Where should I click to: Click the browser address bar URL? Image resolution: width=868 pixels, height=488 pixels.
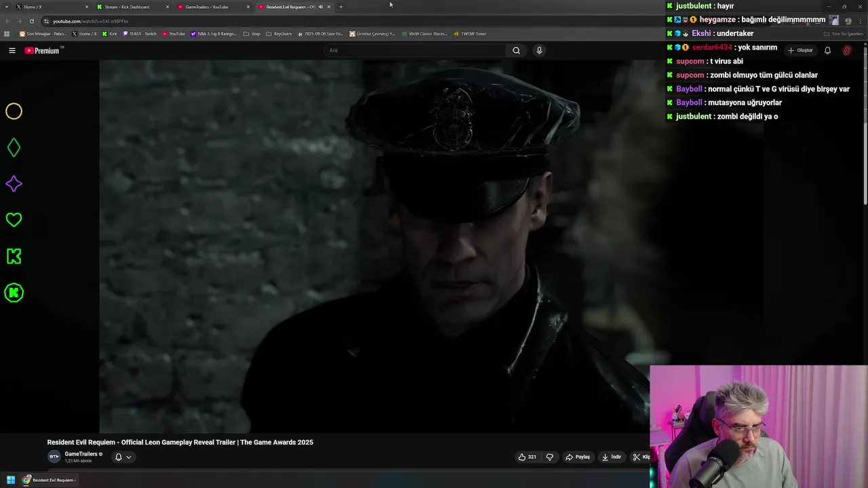[x=90, y=21]
